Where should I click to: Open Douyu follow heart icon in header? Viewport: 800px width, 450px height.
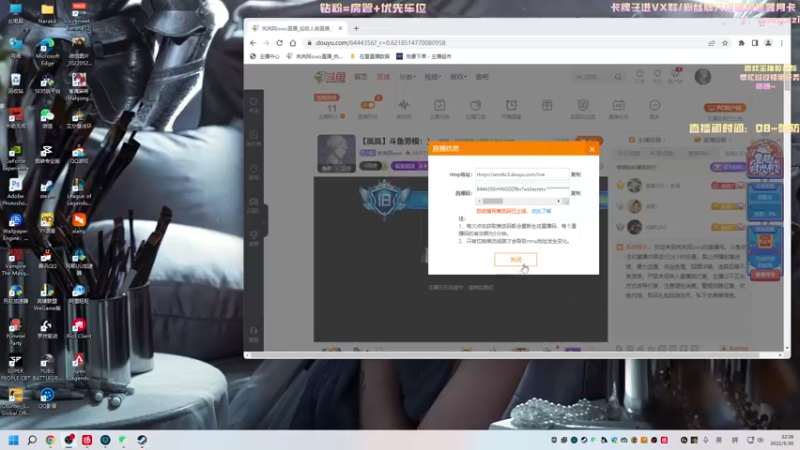click(x=657, y=76)
